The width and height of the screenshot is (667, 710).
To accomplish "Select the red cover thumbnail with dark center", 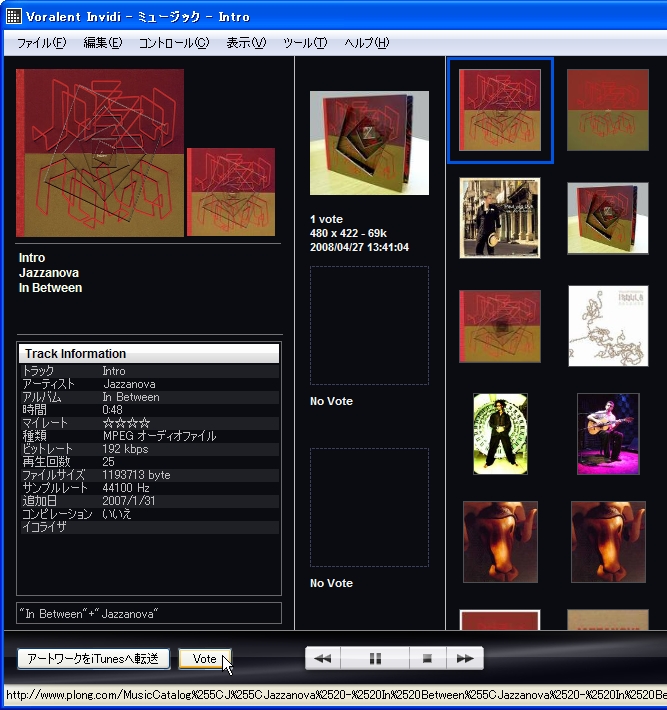I will [x=500, y=326].
